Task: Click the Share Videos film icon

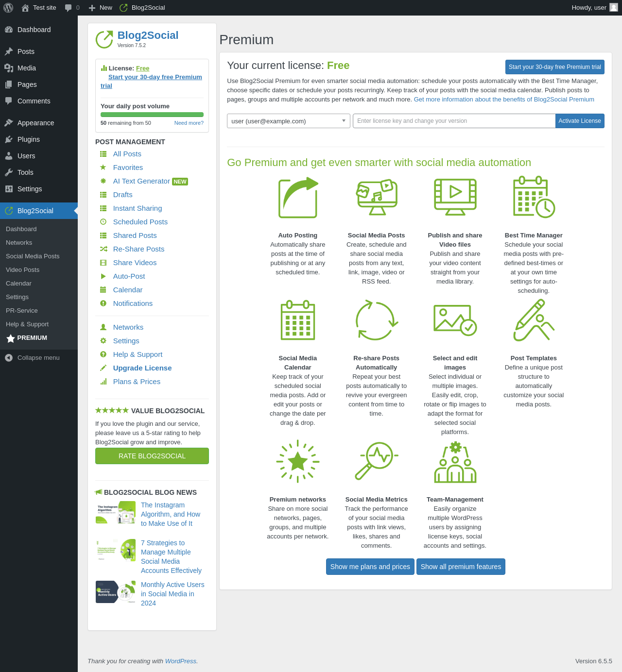Action: (103, 263)
